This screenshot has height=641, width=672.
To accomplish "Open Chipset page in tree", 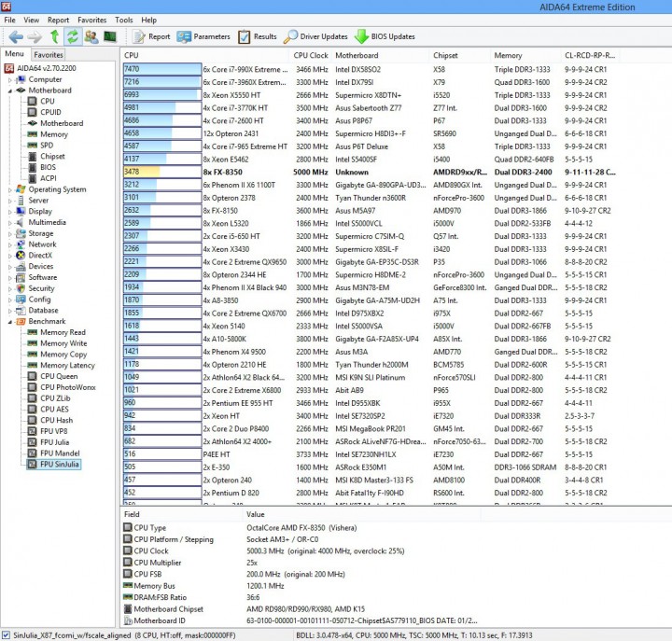I will tap(47, 157).
